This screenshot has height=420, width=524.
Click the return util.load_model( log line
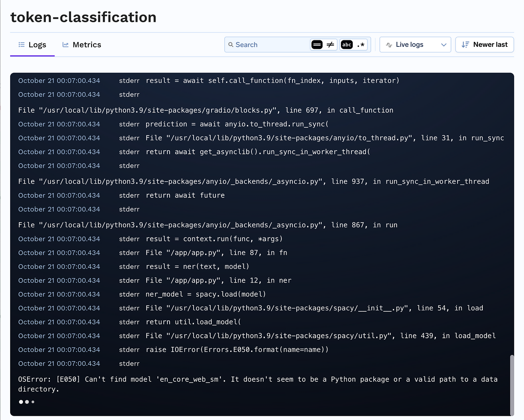pyautogui.click(x=193, y=322)
